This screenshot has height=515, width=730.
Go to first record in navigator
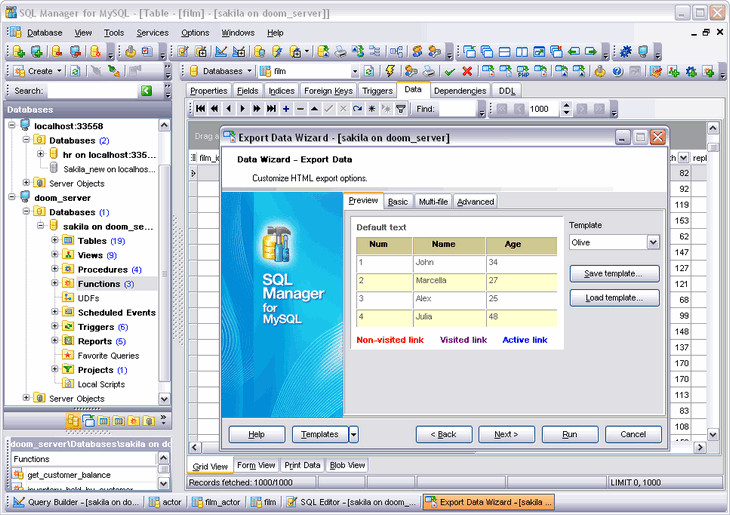[x=200, y=109]
